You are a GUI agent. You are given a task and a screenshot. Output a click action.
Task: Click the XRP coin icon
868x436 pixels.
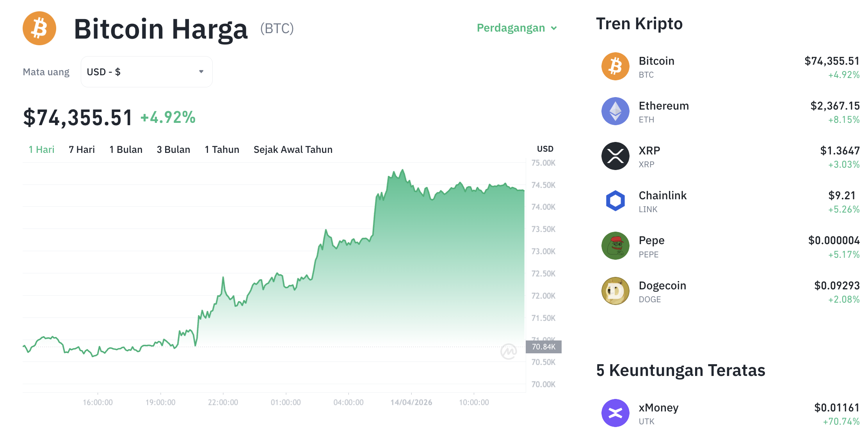[615, 156]
